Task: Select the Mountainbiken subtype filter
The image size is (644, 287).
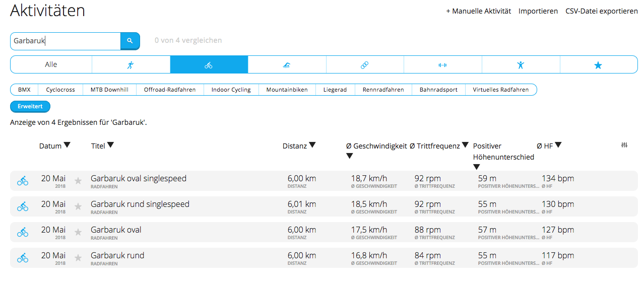Action: (287, 90)
